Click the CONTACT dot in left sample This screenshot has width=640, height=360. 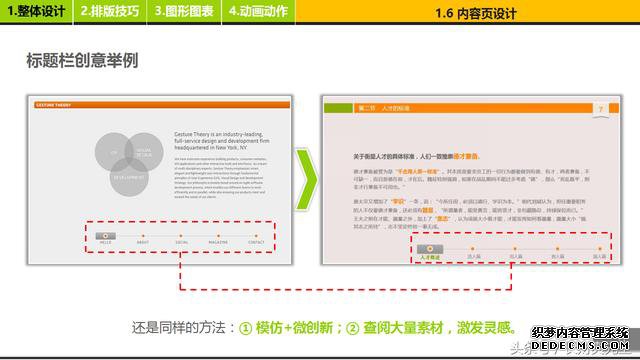[256, 236]
